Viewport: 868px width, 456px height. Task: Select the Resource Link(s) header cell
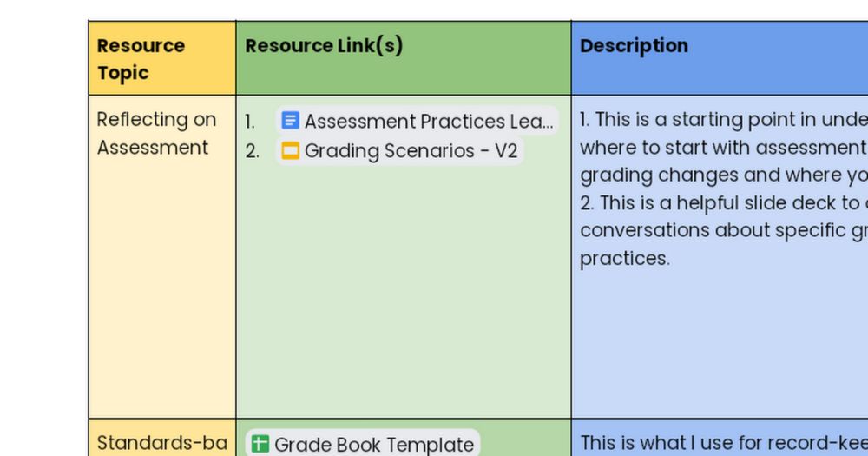pyautogui.click(x=324, y=45)
